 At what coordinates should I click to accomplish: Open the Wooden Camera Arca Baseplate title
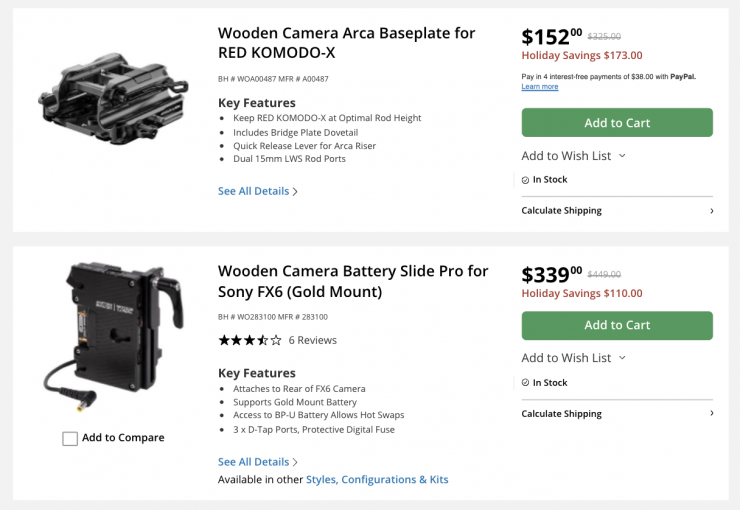pyautogui.click(x=346, y=43)
